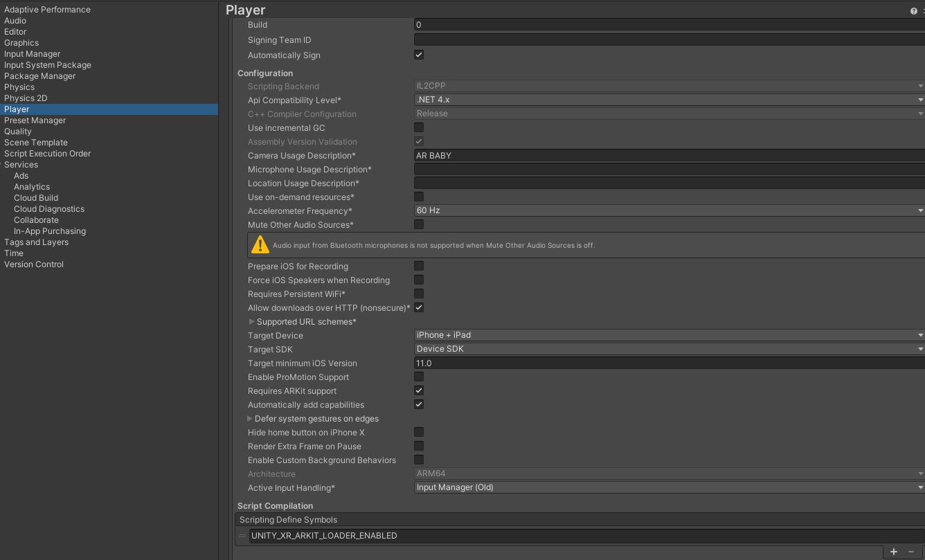Open the Target Device dropdown
This screenshot has height=560, width=925.
click(665, 335)
